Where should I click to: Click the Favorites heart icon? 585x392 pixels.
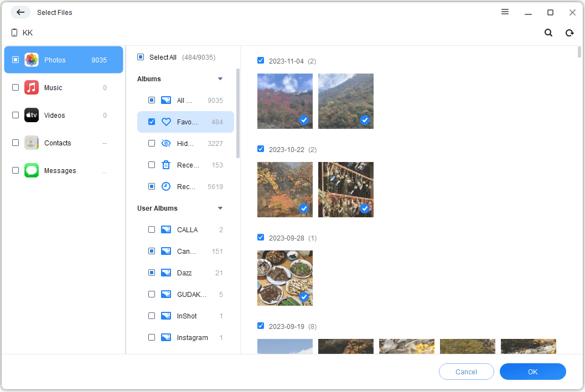(x=166, y=122)
